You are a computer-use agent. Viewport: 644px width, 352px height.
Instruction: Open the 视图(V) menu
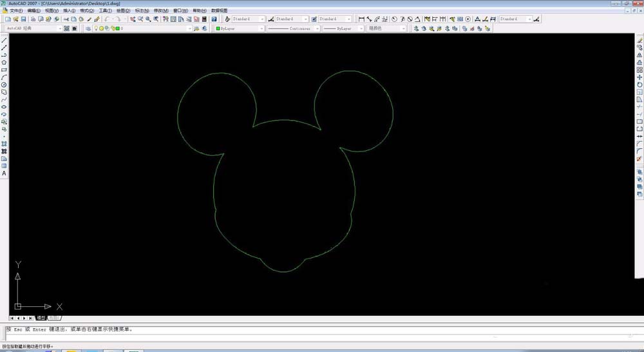pyautogui.click(x=52, y=11)
